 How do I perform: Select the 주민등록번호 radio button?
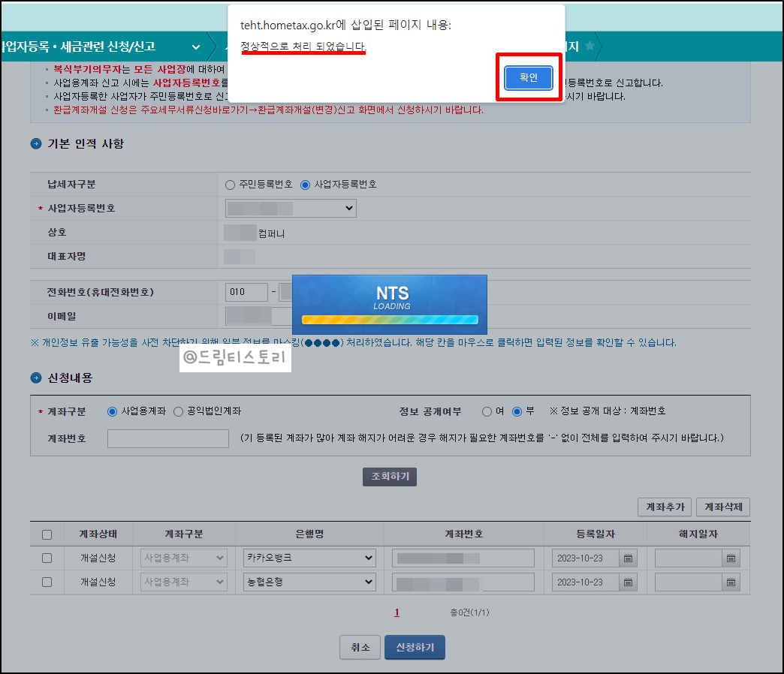point(231,185)
